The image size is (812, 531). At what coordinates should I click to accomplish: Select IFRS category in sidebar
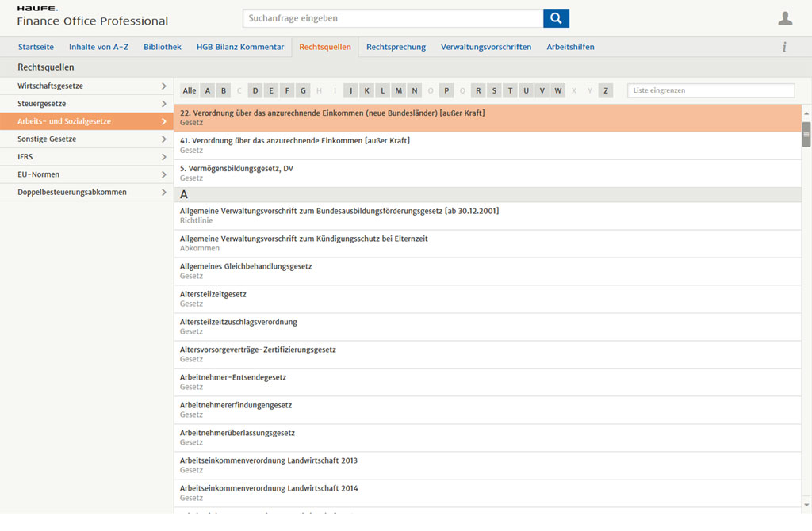(x=86, y=156)
